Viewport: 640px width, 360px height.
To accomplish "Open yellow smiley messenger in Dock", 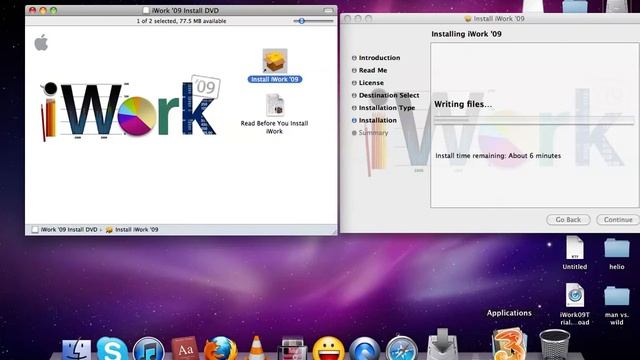I will [328, 349].
